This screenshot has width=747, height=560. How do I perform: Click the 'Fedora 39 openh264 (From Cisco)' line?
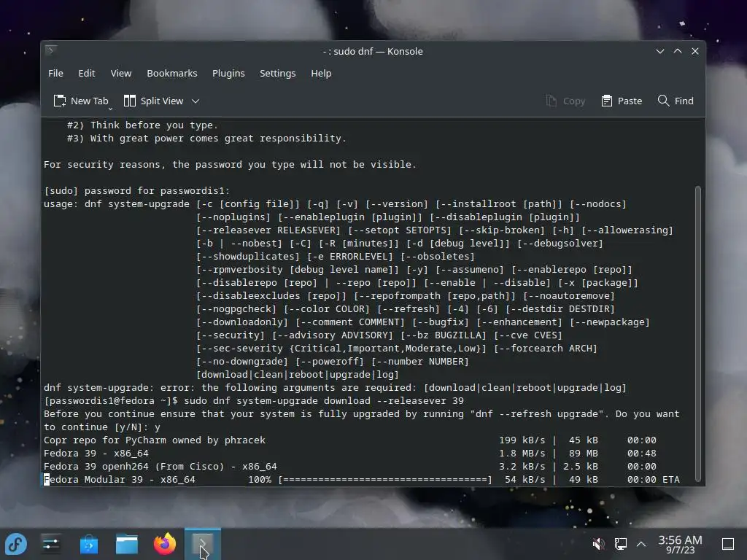[350, 466]
